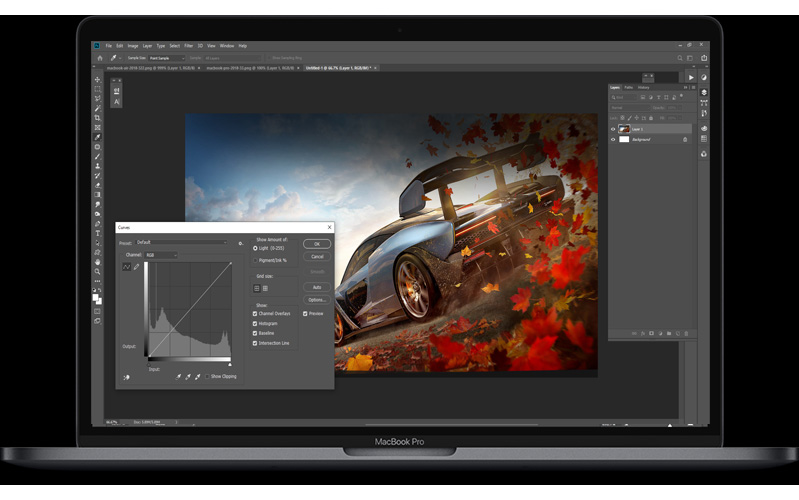Select the white point eyedropper in Curves
The image size is (799, 500).
click(198, 377)
